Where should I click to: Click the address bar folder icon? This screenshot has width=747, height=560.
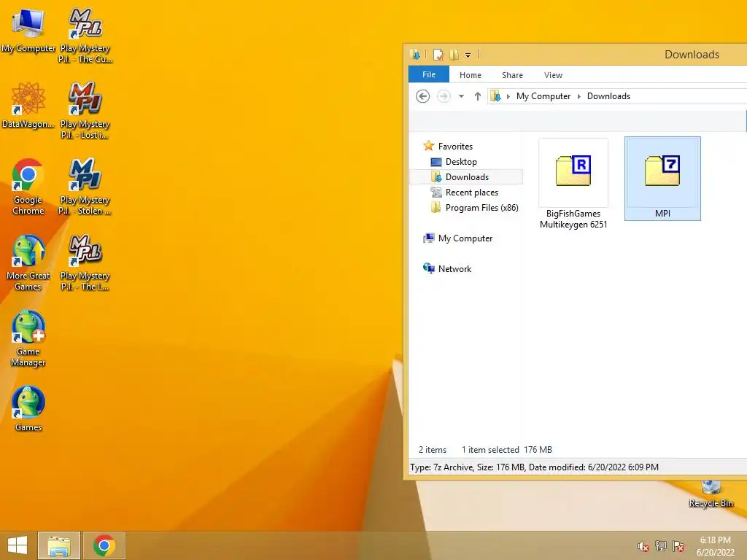[496, 96]
